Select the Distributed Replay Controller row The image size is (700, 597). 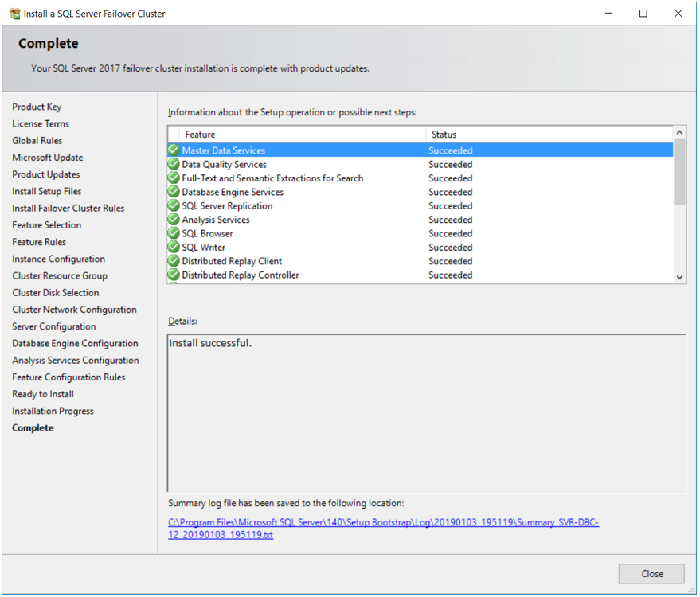click(420, 275)
